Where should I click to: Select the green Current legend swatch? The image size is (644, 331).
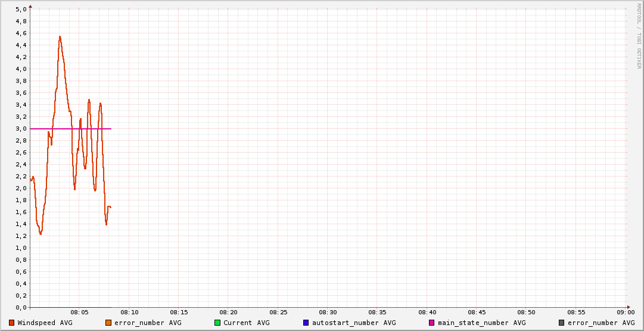click(217, 323)
